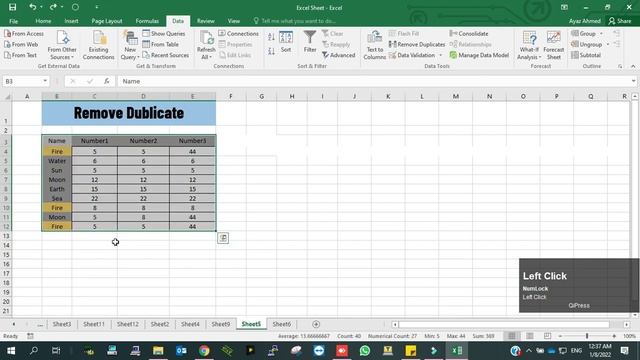Screen dimensions: 640x360
Task: Undo the last action
Action: tap(32, 7)
